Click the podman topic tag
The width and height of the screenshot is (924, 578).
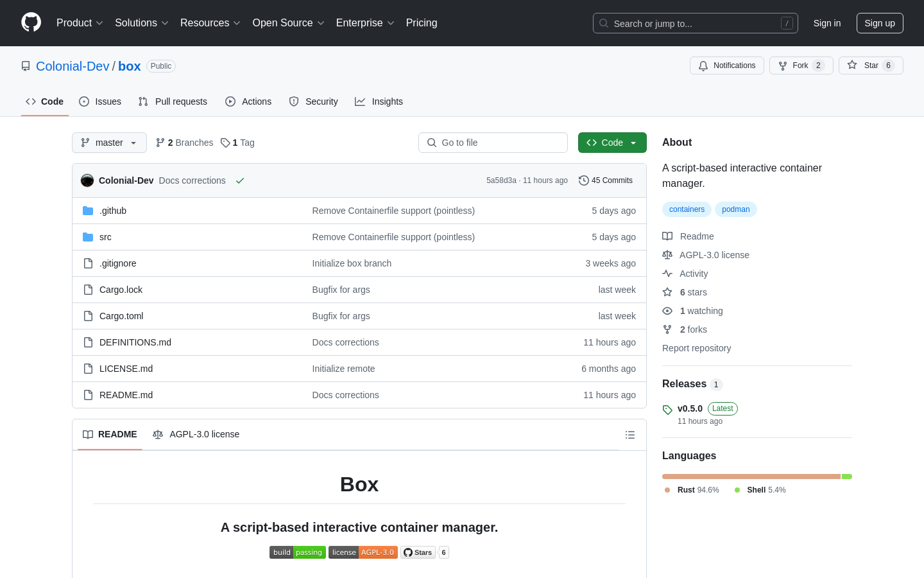pos(735,209)
